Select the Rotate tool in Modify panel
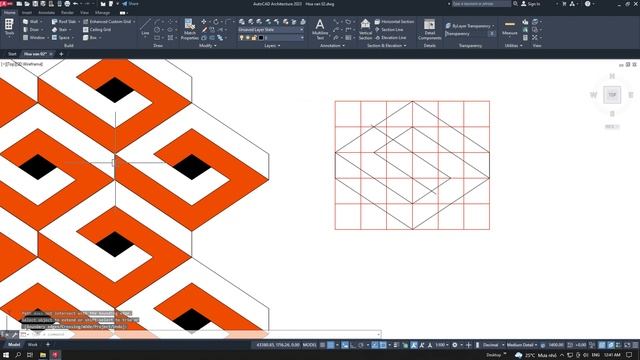 216,22
